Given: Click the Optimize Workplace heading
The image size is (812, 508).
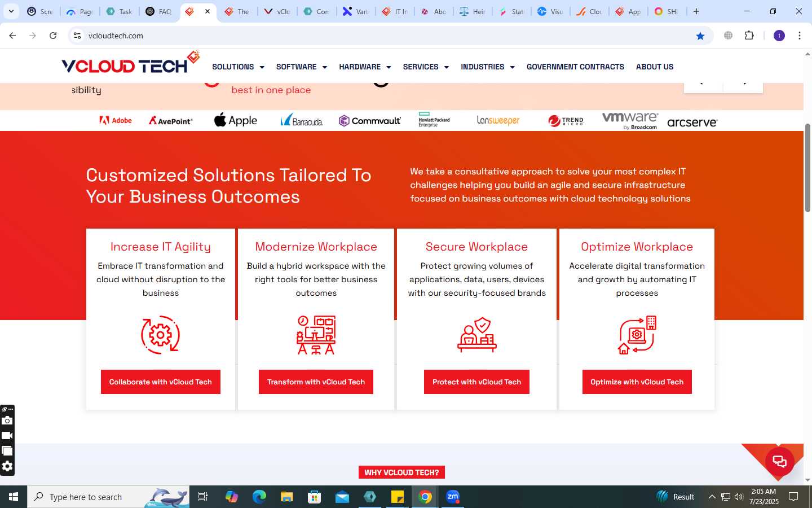Looking at the screenshot, I should pyautogui.click(x=637, y=247).
